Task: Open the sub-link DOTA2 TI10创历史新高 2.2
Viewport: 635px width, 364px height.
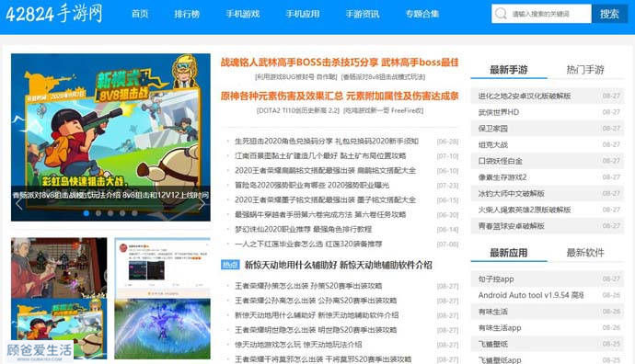Action: 298,110
